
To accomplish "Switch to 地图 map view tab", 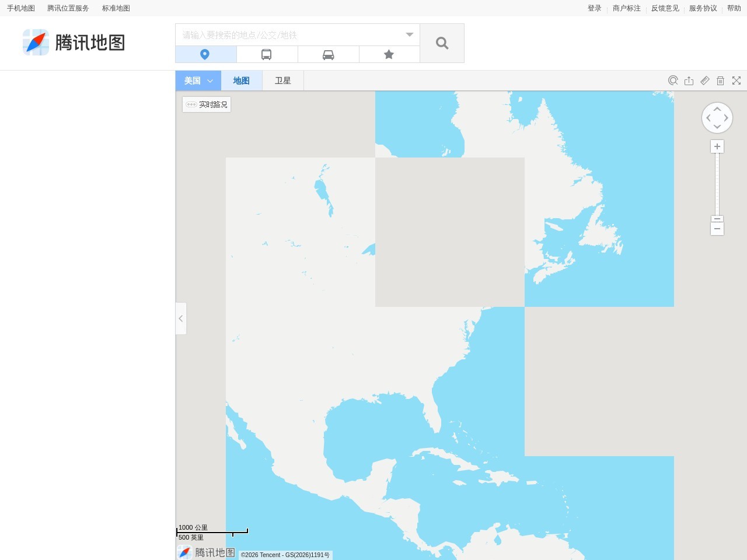I will (x=242, y=80).
